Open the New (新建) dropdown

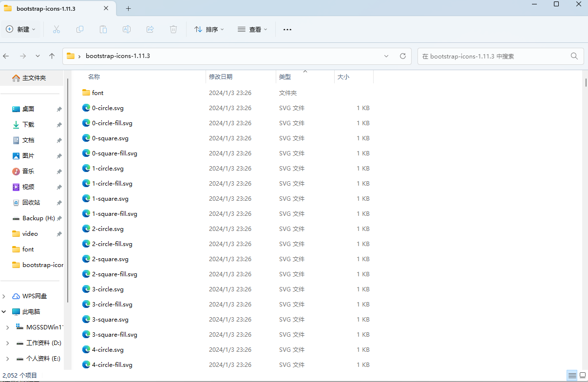click(20, 29)
